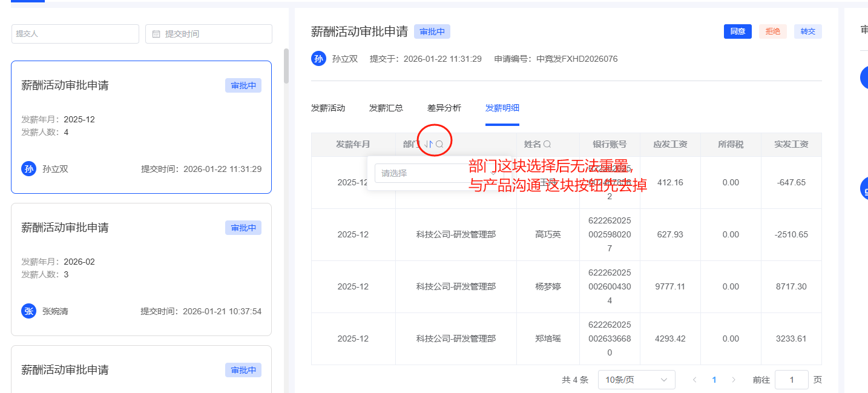This screenshot has height=393, width=868.
Task: Click the 3233.61 net pay cell
Action: [x=791, y=339]
